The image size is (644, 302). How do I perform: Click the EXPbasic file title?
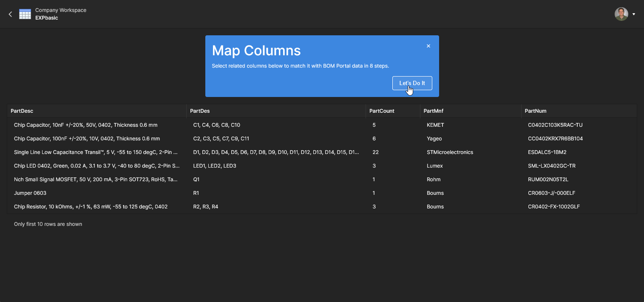pos(47,18)
